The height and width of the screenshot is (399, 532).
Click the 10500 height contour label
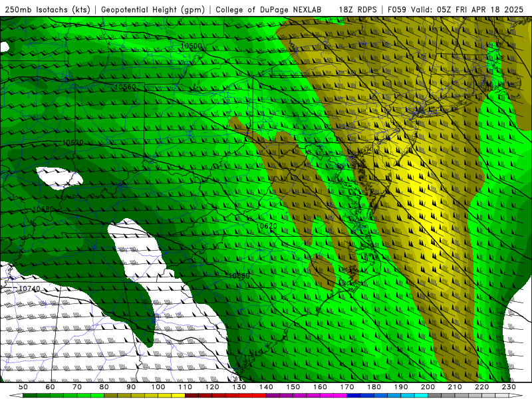click(x=191, y=46)
